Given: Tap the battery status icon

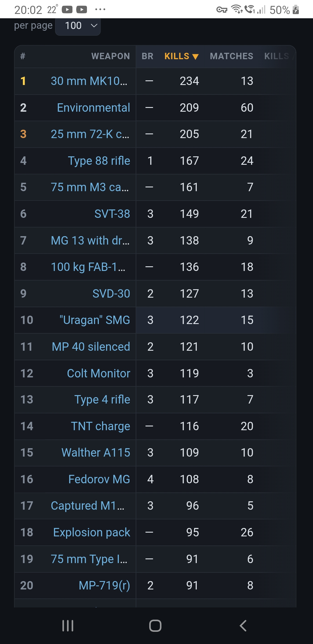Looking at the screenshot, I should pos(296,10).
